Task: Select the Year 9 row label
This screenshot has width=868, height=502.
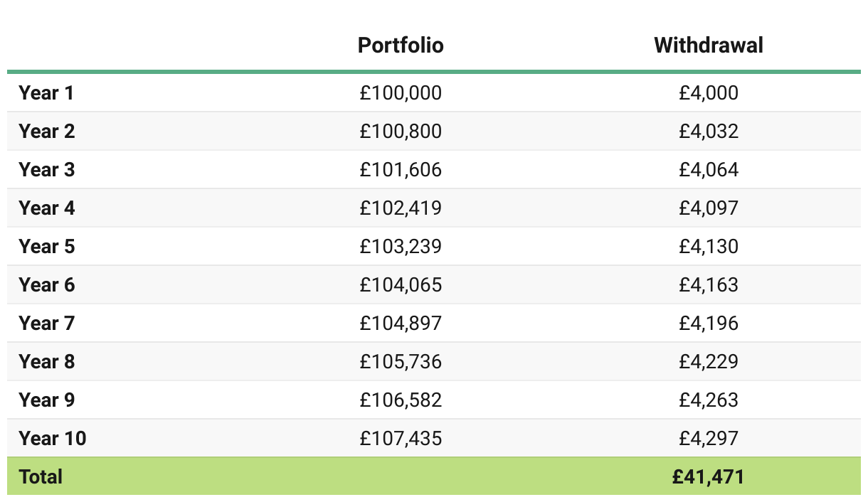Action: click(x=46, y=400)
